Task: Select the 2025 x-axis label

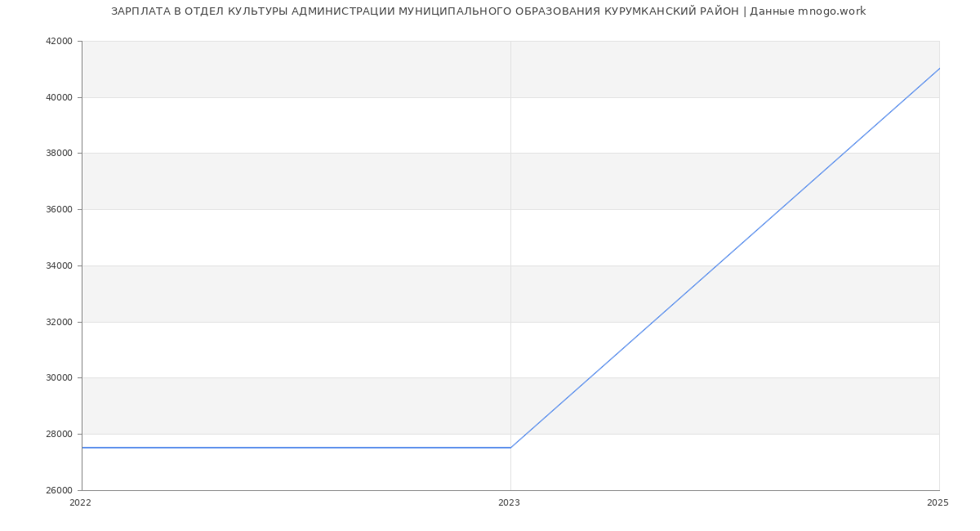Action: (938, 503)
